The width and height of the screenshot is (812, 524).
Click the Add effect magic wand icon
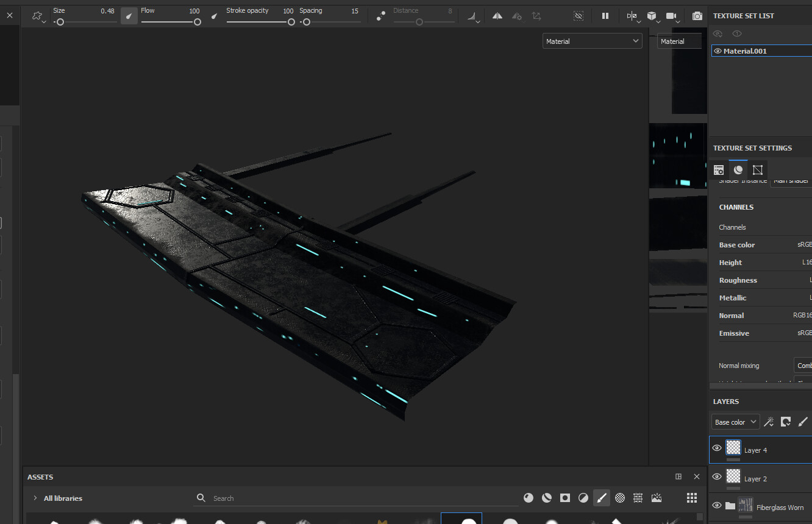(769, 422)
